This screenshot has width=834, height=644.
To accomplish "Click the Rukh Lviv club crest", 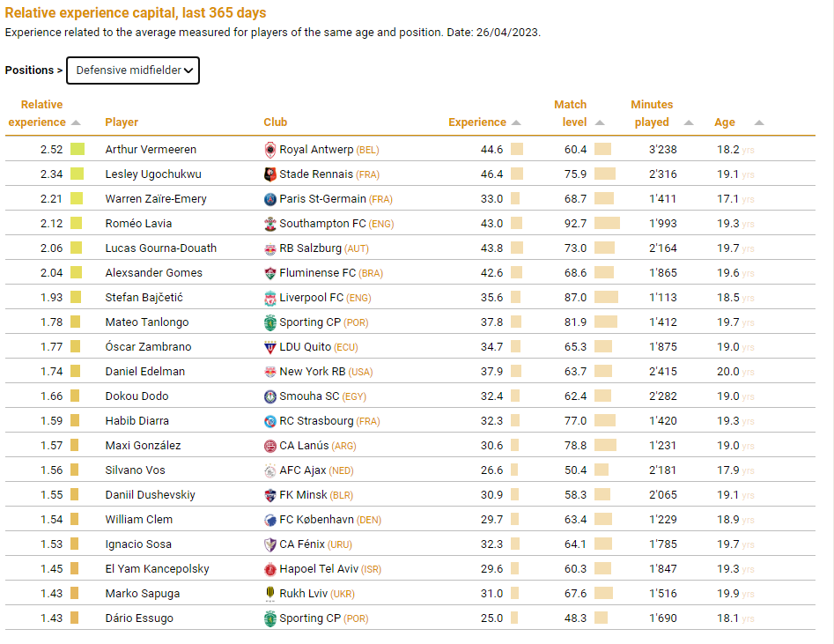I will coord(270,594).
